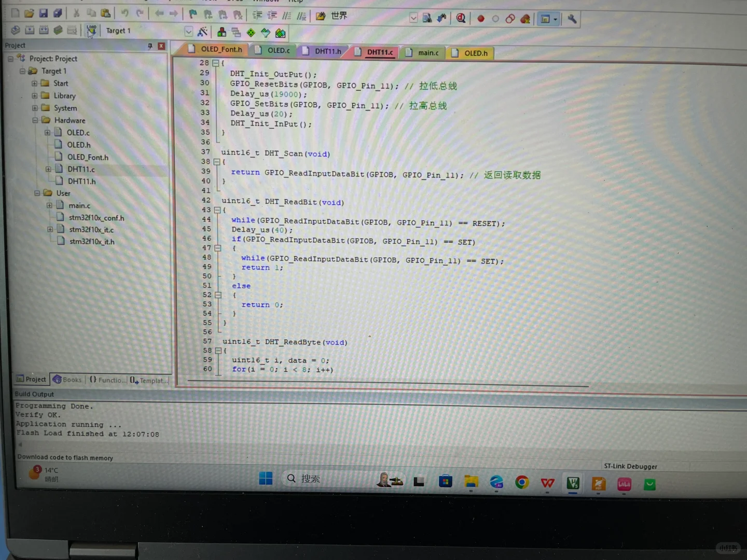Comment out selected lines
Screen dimensions: 747x560
(287, 16)
